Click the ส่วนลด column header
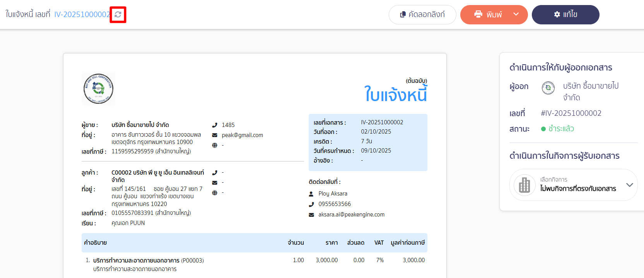The image size is (644, 278). pos(356,243)
